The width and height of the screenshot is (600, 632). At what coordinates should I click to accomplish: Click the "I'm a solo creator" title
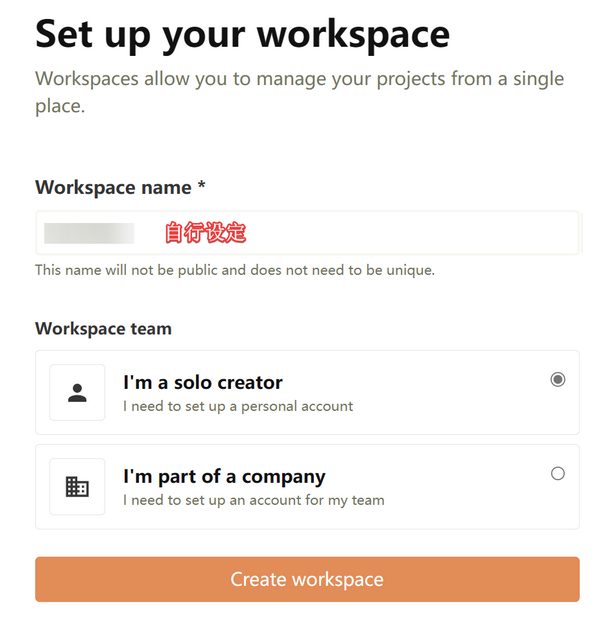tap(203, 382)
